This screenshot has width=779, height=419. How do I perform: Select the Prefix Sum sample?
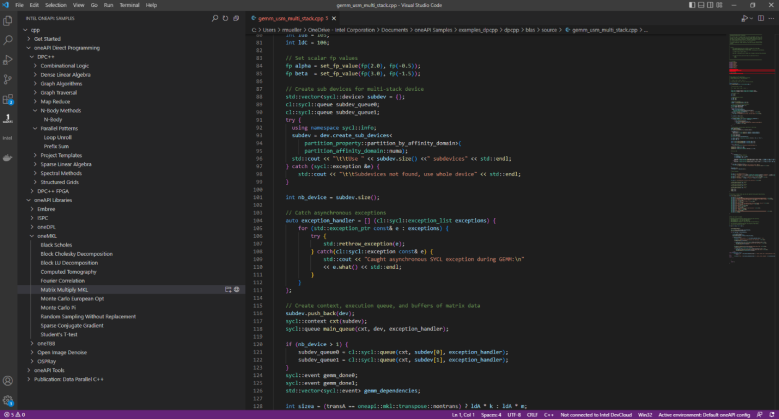(56, 146)
